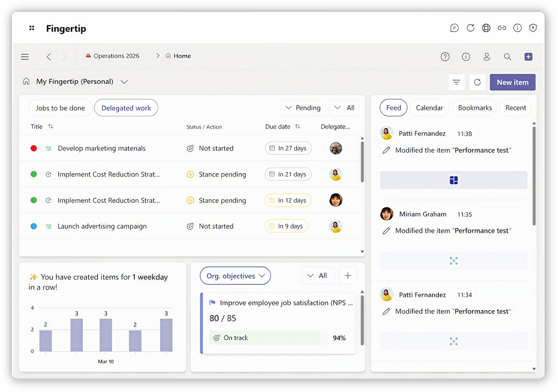Click the chat bubble icon in title bar
The height and width of the screenshot is (392, 558).
point(454,28)
